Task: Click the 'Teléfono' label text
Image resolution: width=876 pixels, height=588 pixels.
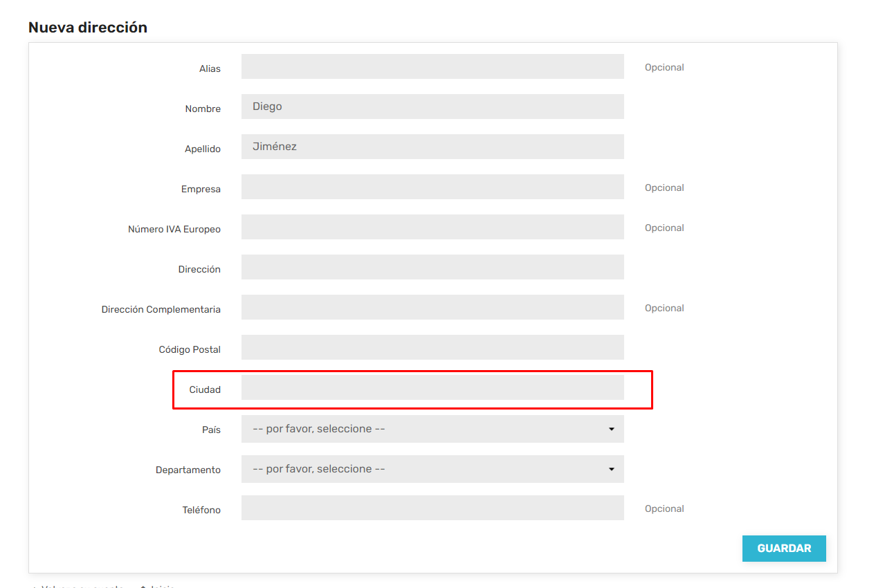Action: click(x=201, y=510)
